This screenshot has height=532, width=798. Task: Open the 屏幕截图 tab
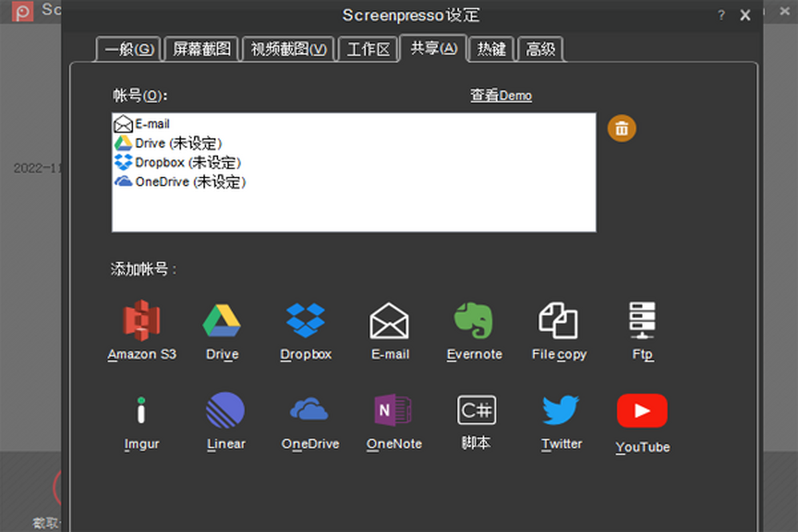pyautogui.click(x=201, y=50)
